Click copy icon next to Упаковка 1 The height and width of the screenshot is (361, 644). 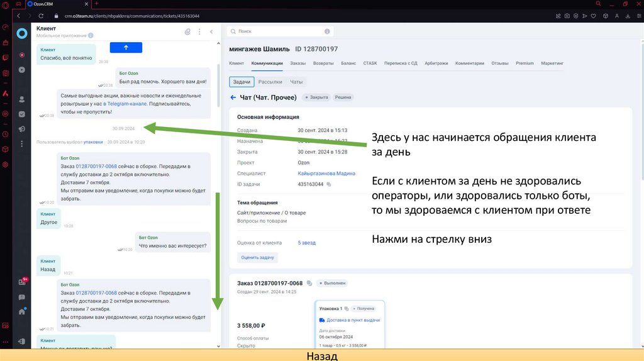[347, 308]
